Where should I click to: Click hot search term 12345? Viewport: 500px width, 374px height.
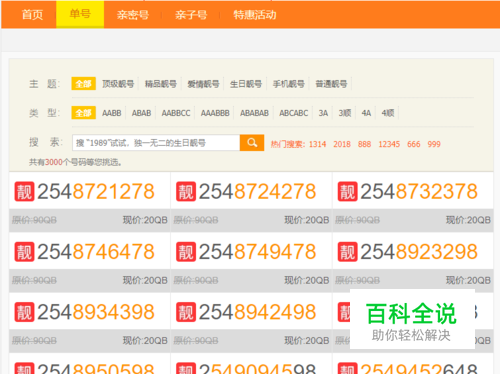click(x=389, y=144)
